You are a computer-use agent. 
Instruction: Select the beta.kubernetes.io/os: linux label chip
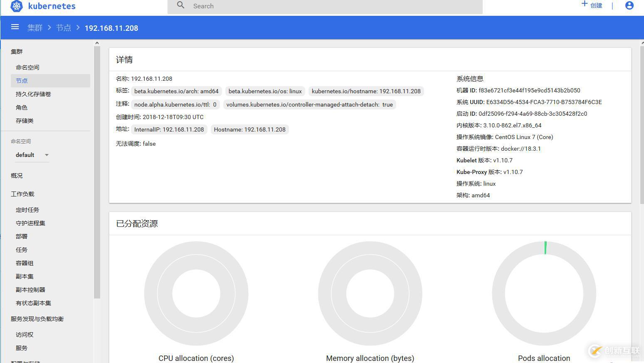(x=265, y=91)
